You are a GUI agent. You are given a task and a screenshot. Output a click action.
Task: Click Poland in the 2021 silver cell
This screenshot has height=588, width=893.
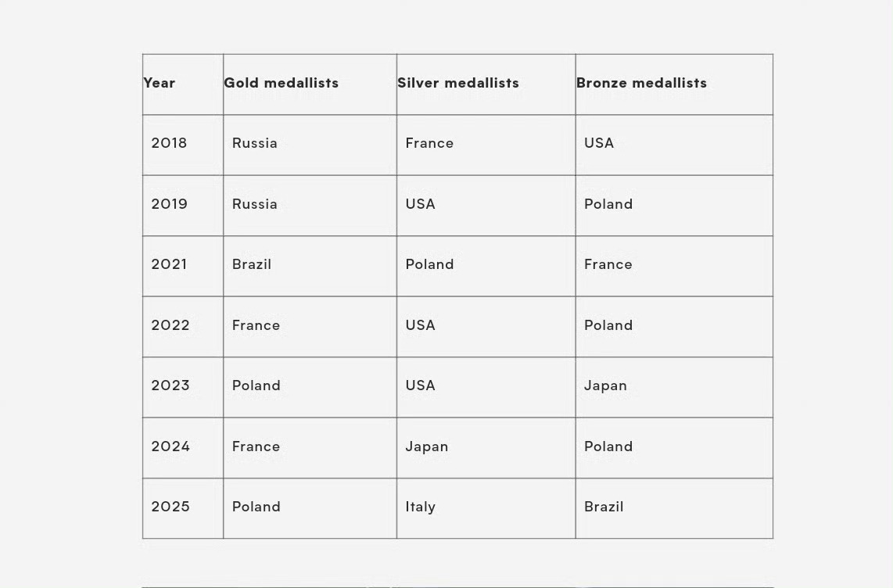click(x=429, y=264)
